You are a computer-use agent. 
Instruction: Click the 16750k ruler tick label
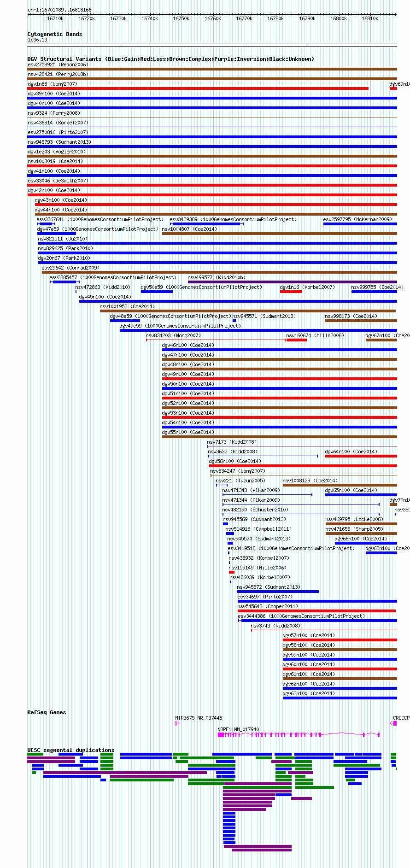(x=181, y=18)
